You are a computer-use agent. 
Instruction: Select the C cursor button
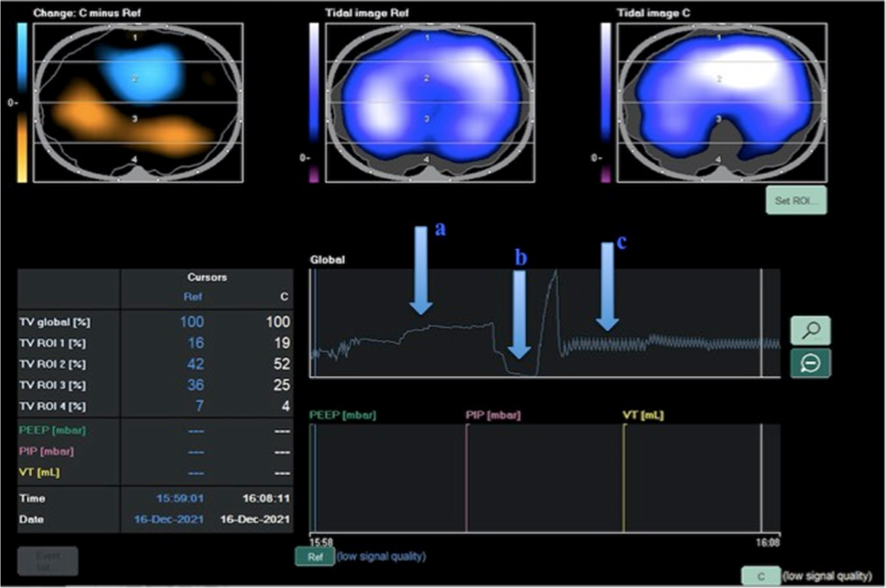[x=761, y=576]
